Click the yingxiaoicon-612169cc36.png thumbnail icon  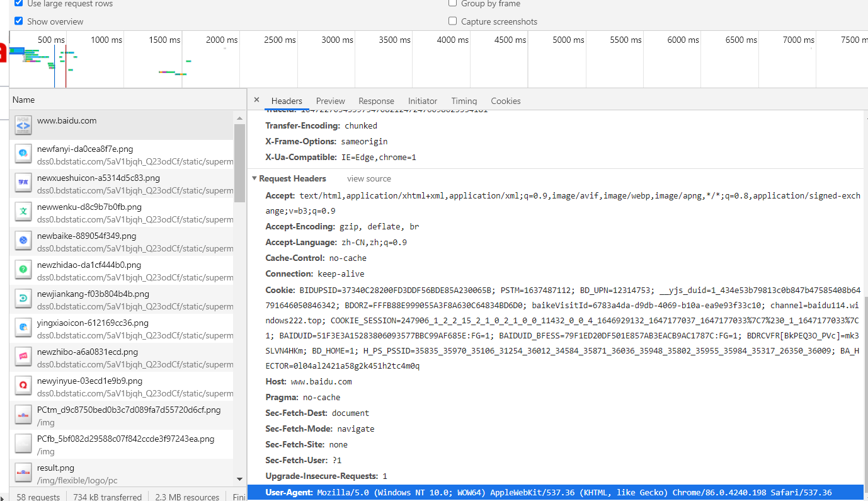click(x=23, y=328)
